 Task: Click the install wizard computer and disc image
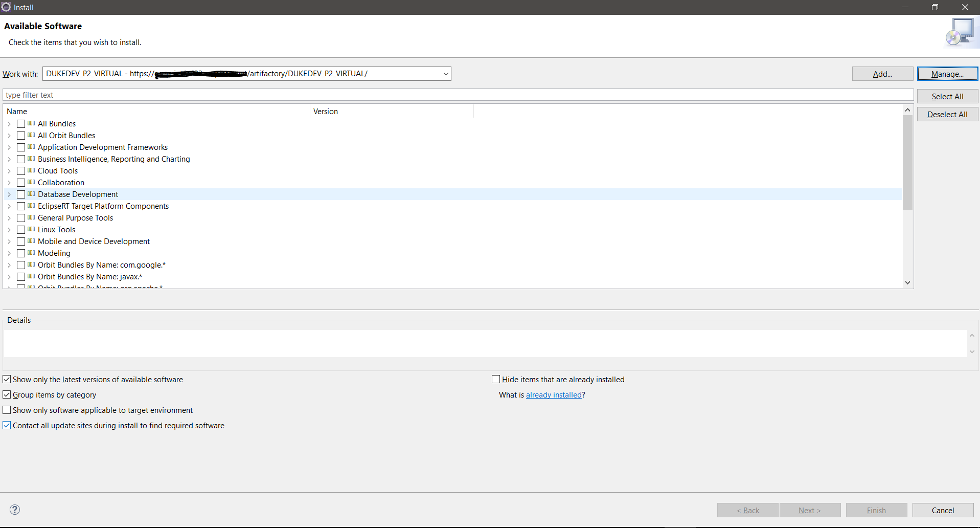pyautogui.click(x=961, y=32)
